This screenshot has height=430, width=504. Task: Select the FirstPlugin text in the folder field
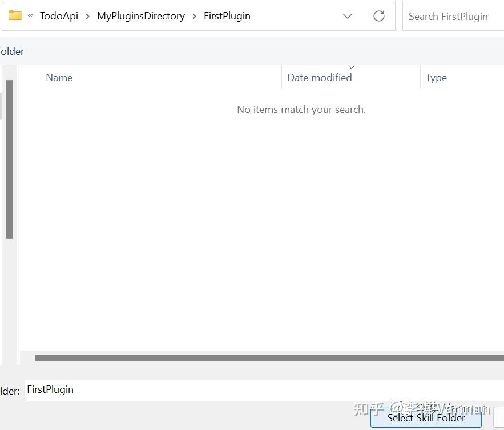click(x=50, y=389)
